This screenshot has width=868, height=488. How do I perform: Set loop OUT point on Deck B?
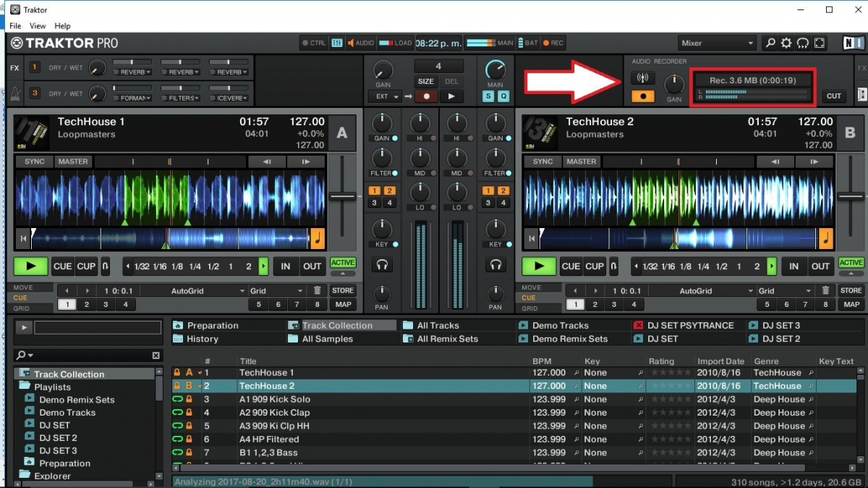coord(820,266)
